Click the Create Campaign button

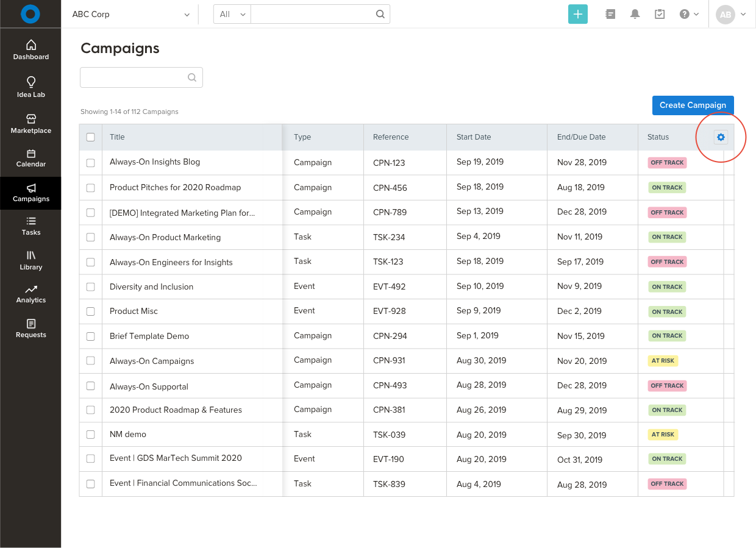point(693,105)
